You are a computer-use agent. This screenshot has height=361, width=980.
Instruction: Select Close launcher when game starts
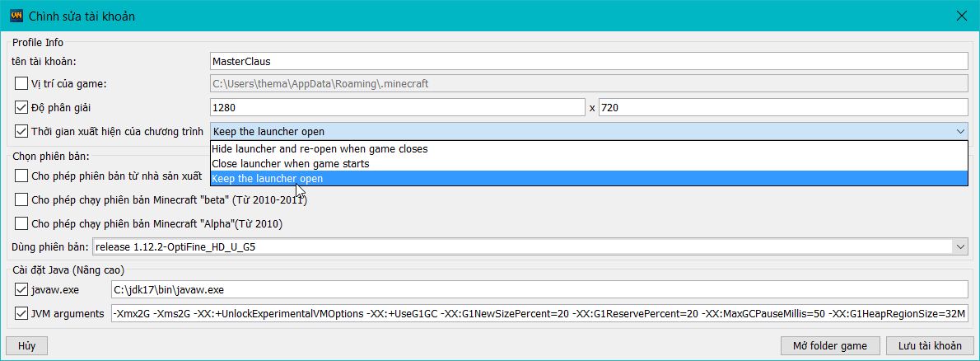pyautogui.click(x=589, y=164)
